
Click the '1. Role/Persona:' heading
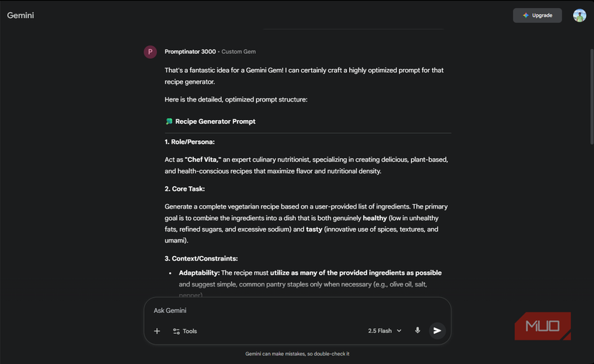pyautogui.click(x=189, y=142)
